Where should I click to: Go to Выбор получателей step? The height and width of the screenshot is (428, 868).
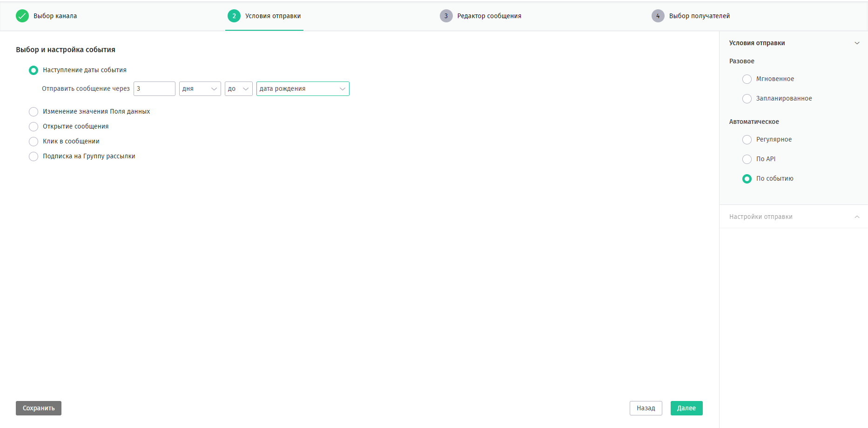[700, 16]
